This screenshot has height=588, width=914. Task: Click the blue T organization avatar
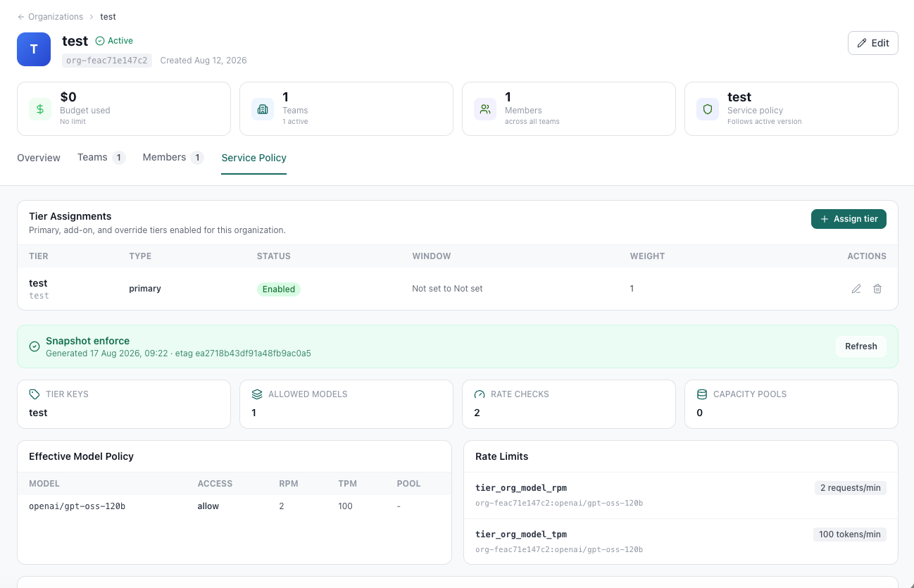click(34, 49)
